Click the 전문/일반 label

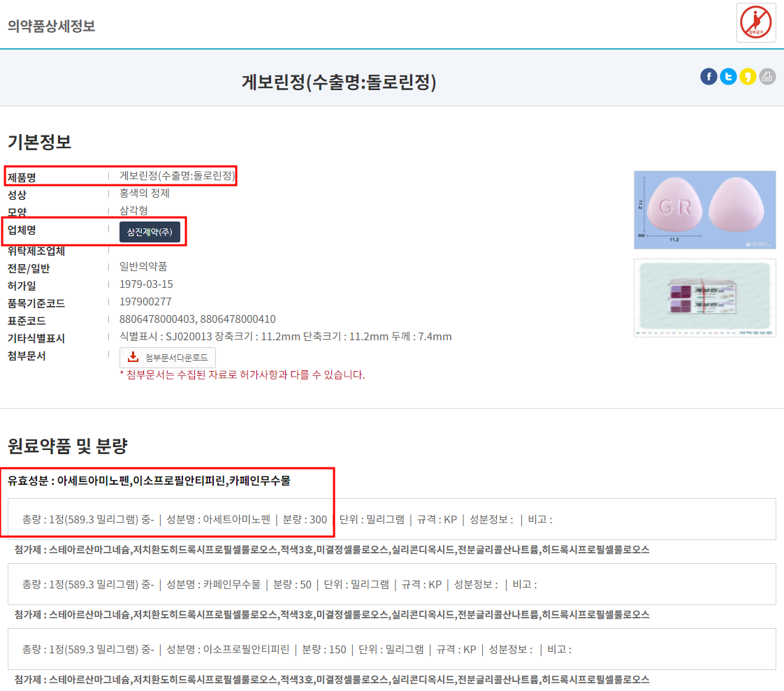(29, 268)
